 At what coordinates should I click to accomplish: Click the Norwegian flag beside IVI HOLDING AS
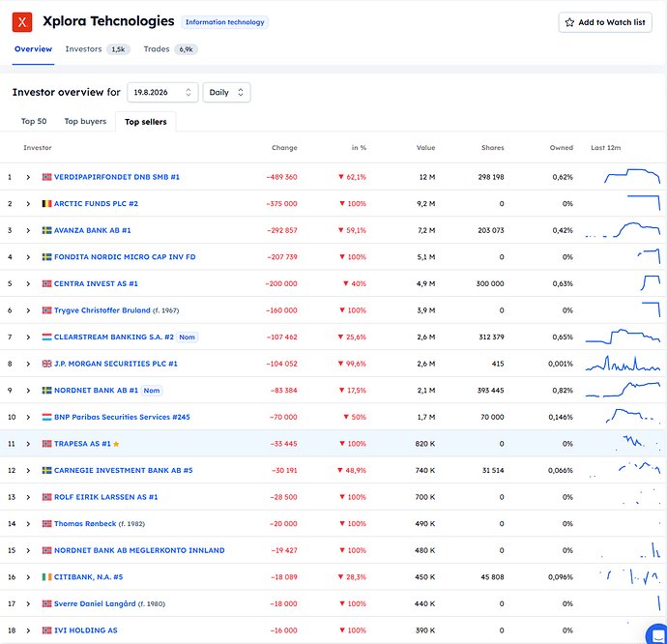coord(46,630)
